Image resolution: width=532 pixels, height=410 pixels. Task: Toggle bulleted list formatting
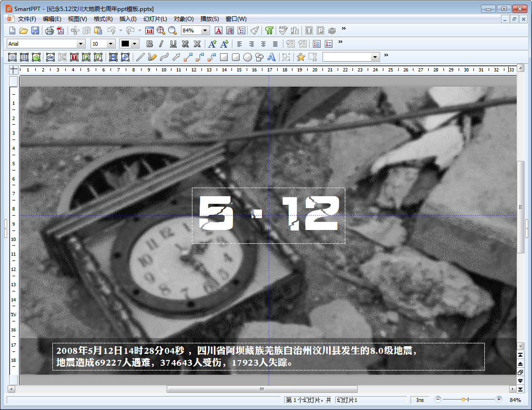(317, 44)
